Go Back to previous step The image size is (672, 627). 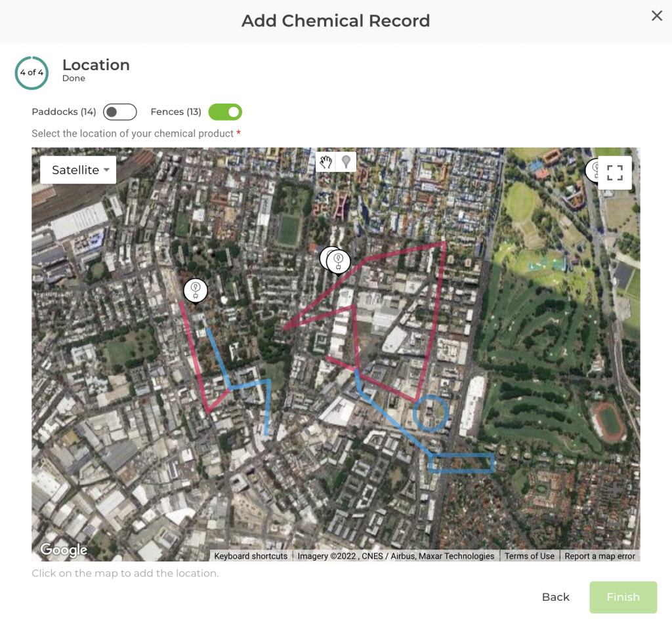[x=555, y=597]
